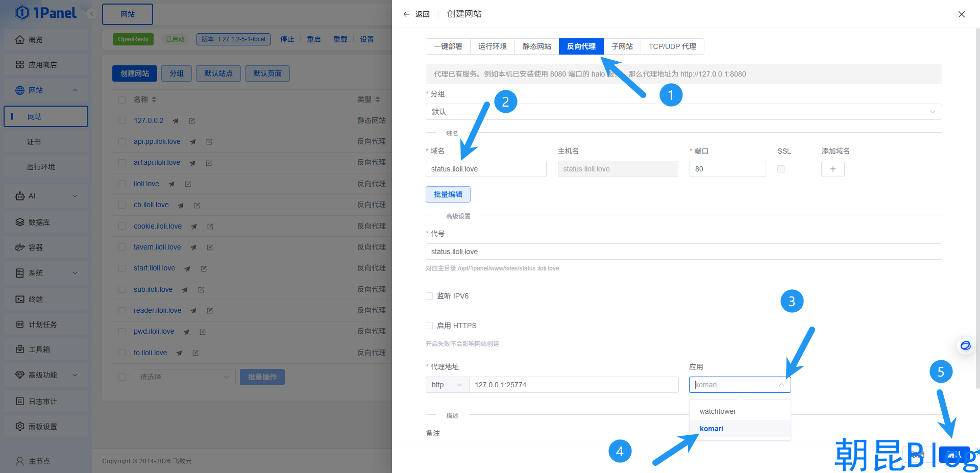
Task: Tick checkbox for ai1api.iloli.love row
Action: tap(122, 163)
